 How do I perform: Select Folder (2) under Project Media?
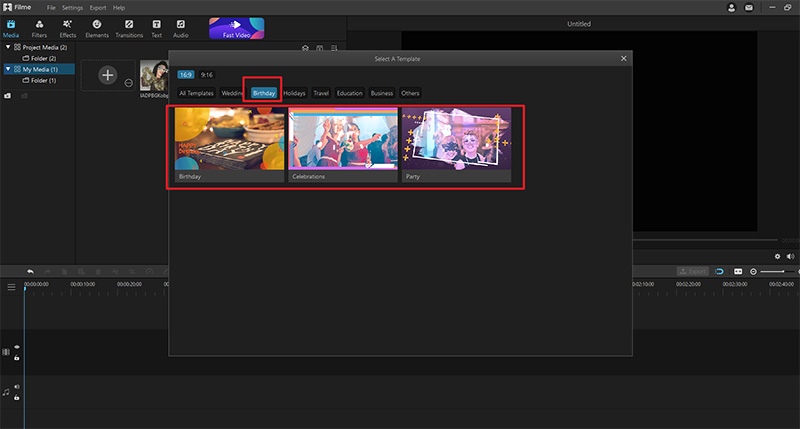[x=39, y=58]
